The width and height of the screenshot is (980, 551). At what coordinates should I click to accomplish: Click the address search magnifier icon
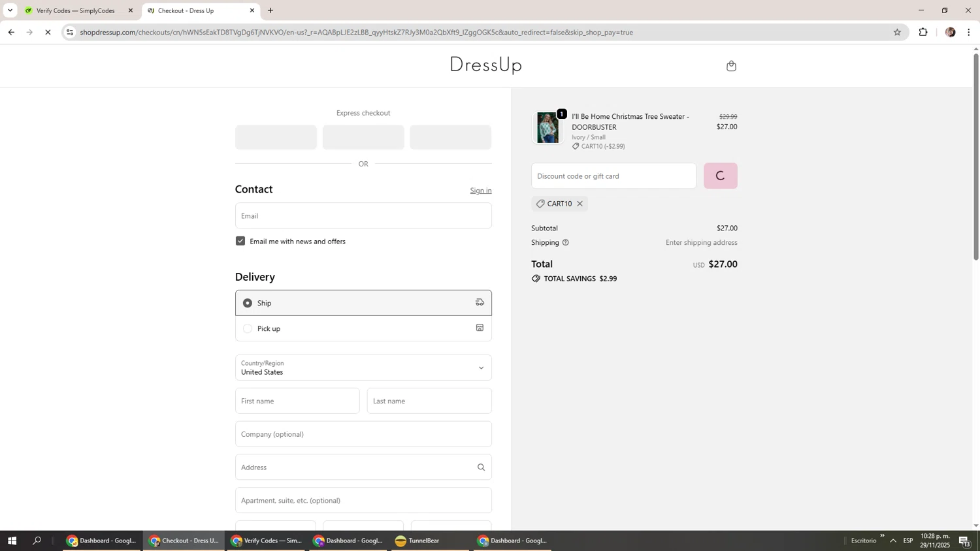coord(481,467)
